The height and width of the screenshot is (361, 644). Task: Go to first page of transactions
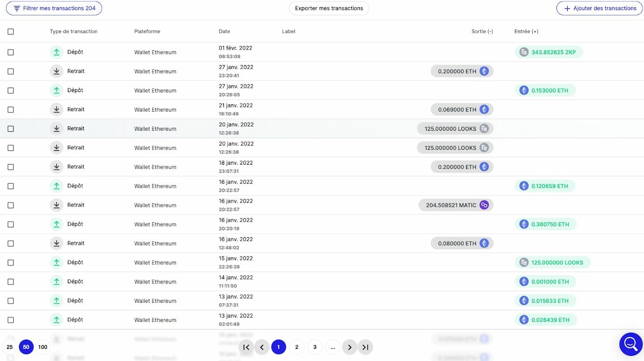click(246, 347)
